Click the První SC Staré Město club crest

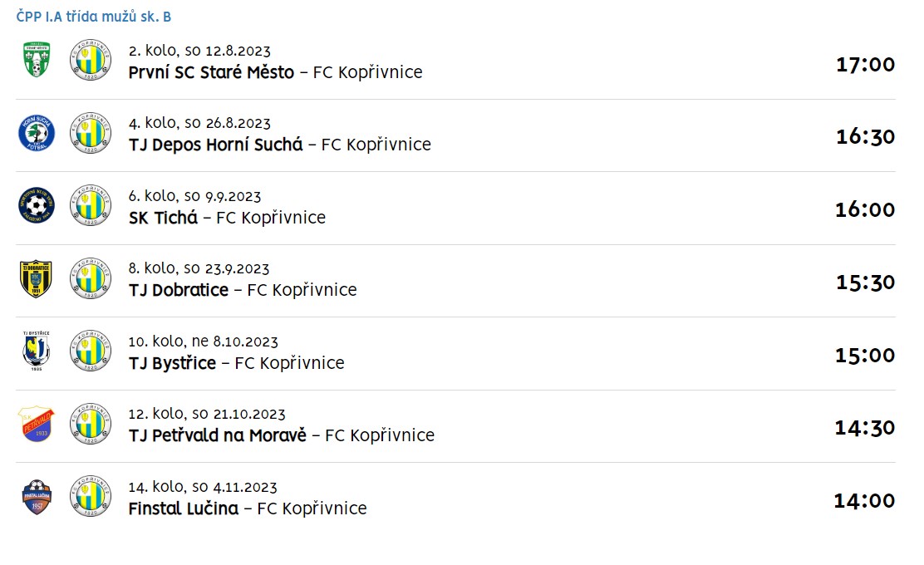[37, 60]
